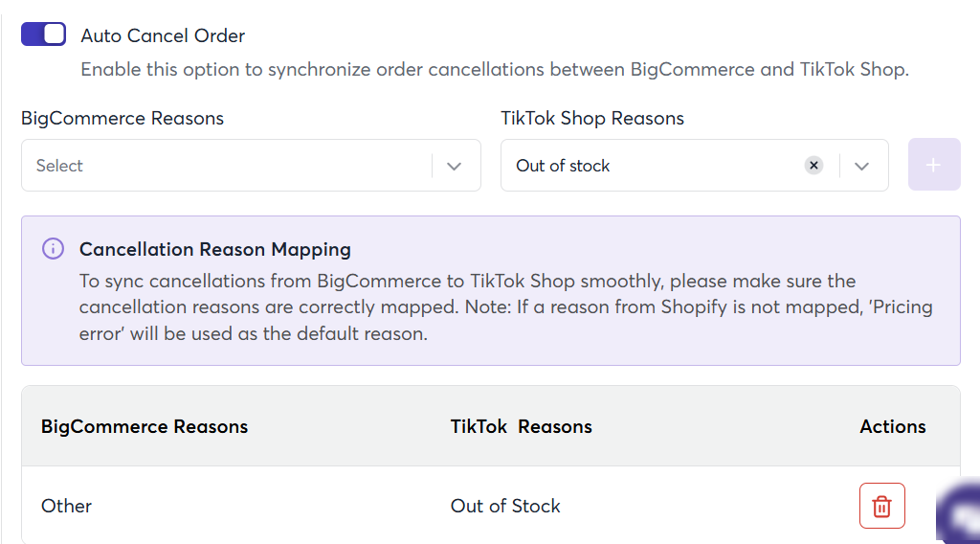
Task: Click the TikTok Shop Reasons field label
Action: (592, 118)
